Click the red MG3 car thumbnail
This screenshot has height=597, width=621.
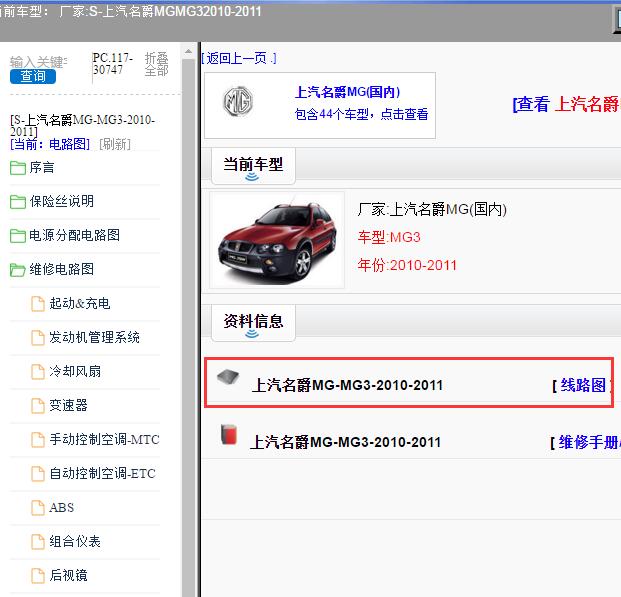(277, 240)
